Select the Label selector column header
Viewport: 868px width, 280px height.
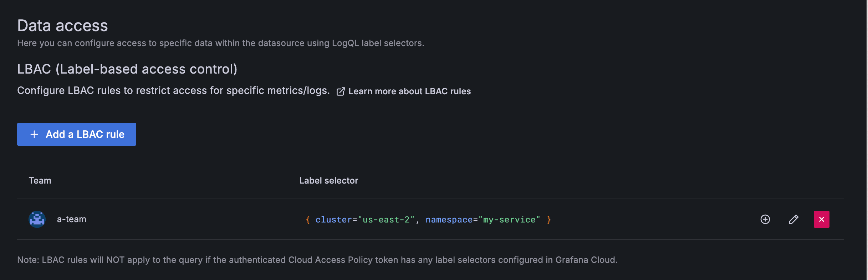coord(328,180)
